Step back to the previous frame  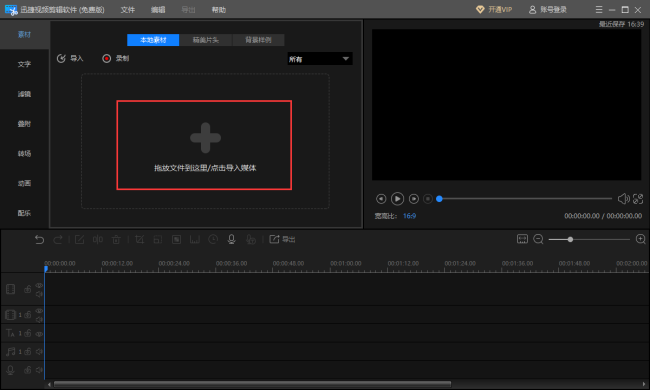pyautogui.click(x=381, y=199)
